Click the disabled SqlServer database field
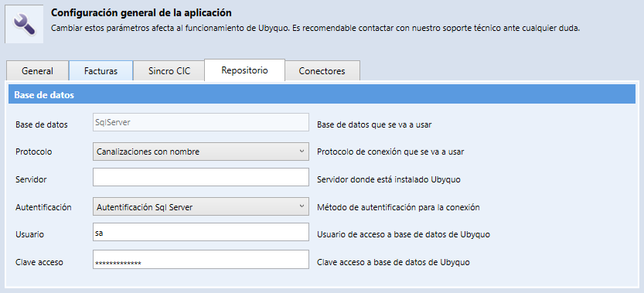 [201, 122]
